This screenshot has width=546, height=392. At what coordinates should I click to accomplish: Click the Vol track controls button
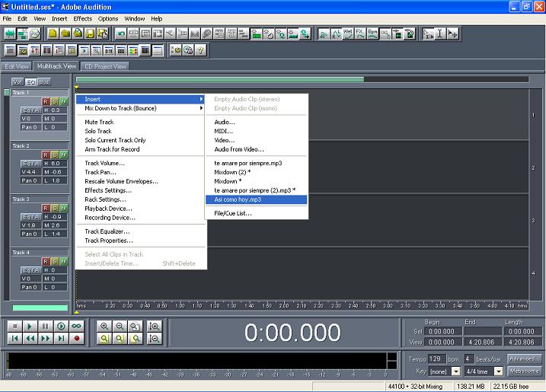tap(18, 81)
